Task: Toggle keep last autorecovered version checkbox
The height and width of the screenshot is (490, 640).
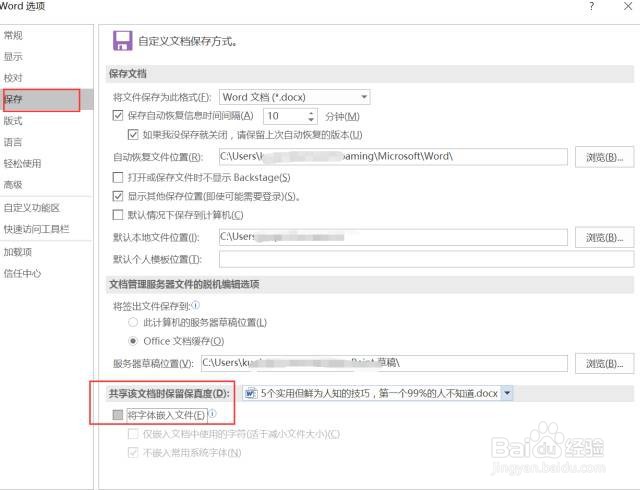Action: tap(133, 134)
